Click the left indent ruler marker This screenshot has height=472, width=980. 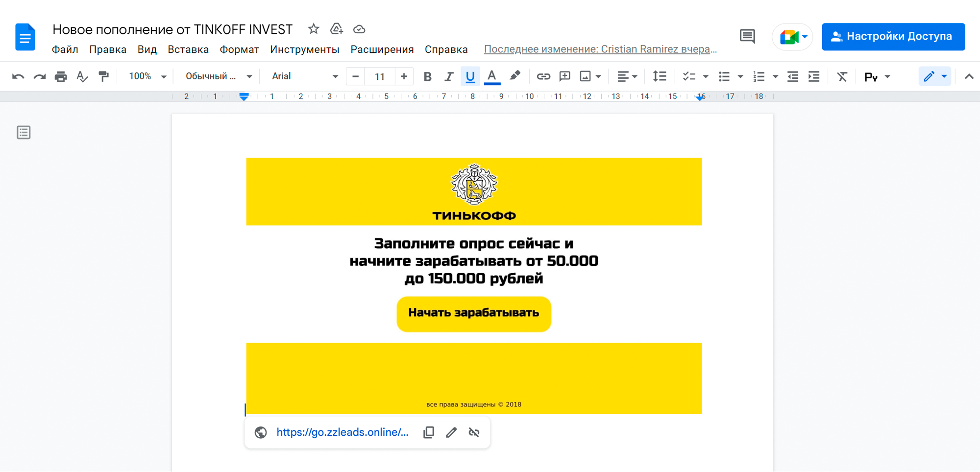[x=244, y=96]
